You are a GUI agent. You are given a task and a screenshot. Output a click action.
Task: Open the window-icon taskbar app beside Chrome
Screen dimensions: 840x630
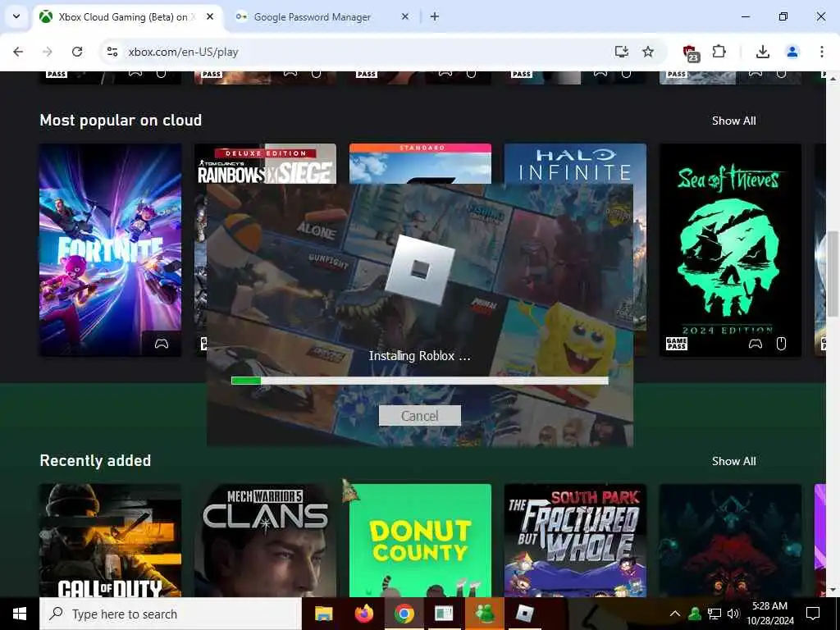[x=444, y=614]
